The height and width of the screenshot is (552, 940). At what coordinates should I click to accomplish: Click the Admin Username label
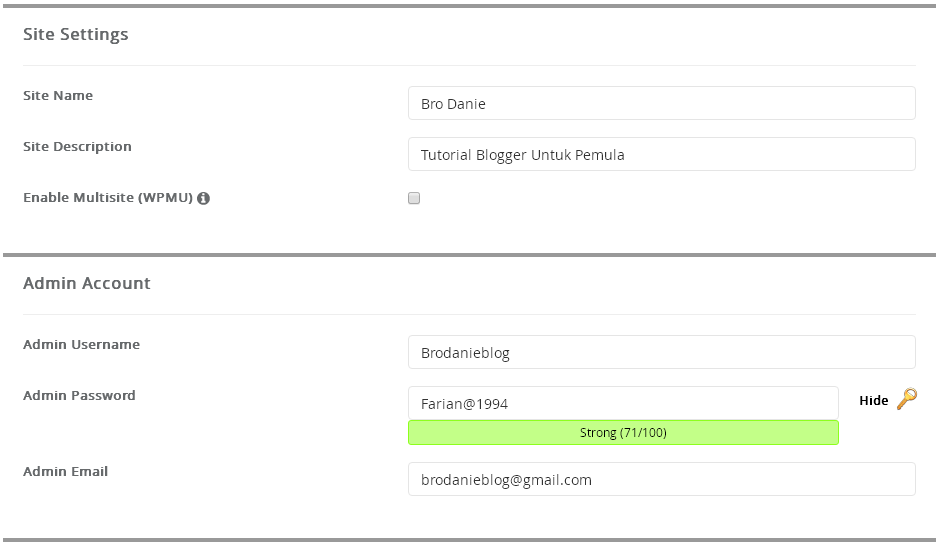tap(81, 344)
